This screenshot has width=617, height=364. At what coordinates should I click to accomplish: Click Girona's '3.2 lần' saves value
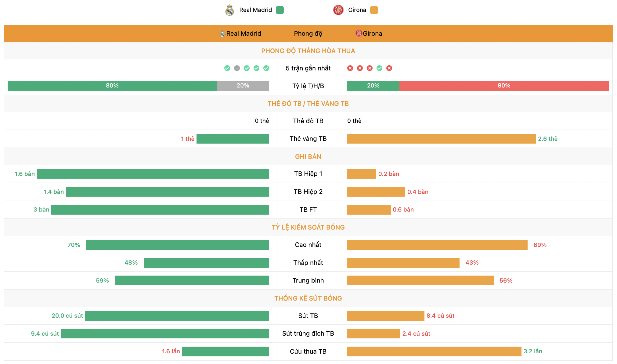[x=533, y=351]
